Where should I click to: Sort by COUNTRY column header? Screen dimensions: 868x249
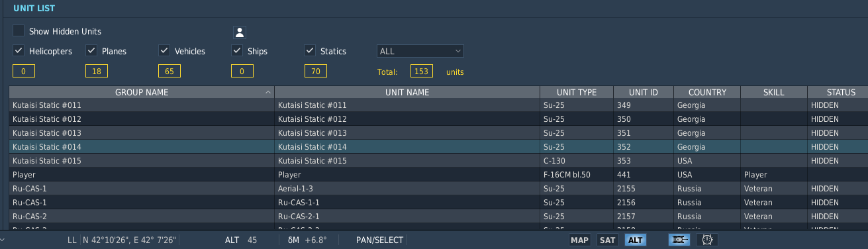707,93
